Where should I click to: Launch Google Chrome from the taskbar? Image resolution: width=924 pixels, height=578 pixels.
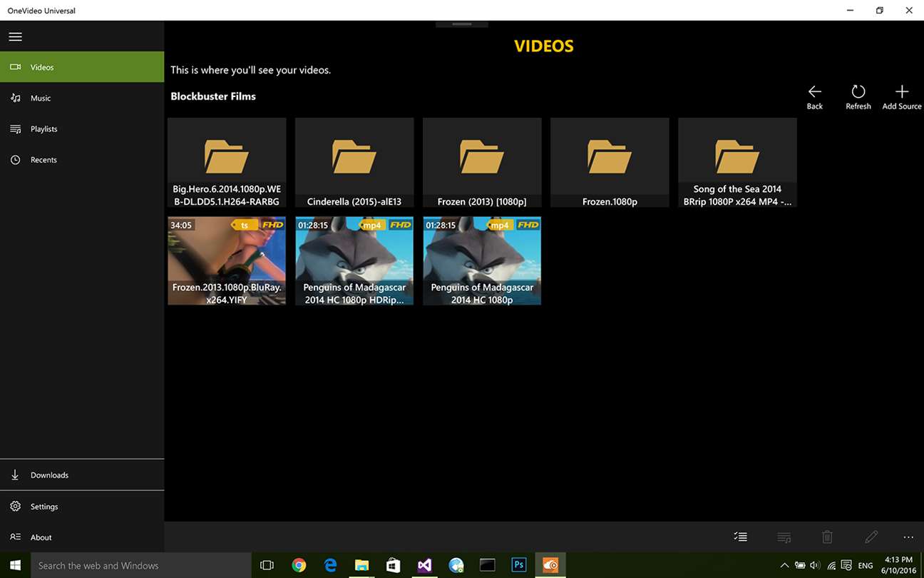click(299, 565)
